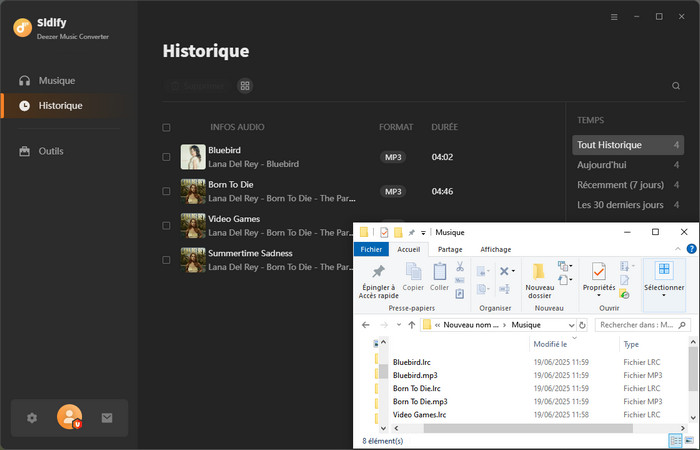Tick the checkbox next to Bluebird
700x450 pixels.
[166, 156]
